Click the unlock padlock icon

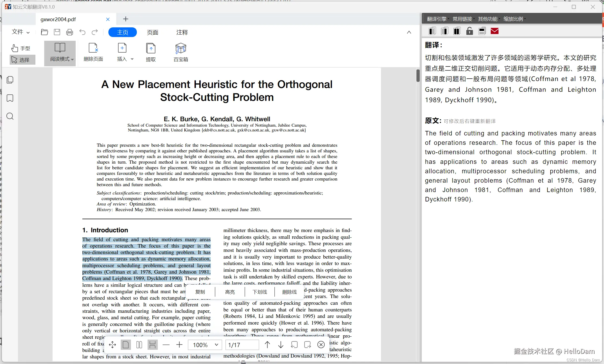tap(469, 31)
